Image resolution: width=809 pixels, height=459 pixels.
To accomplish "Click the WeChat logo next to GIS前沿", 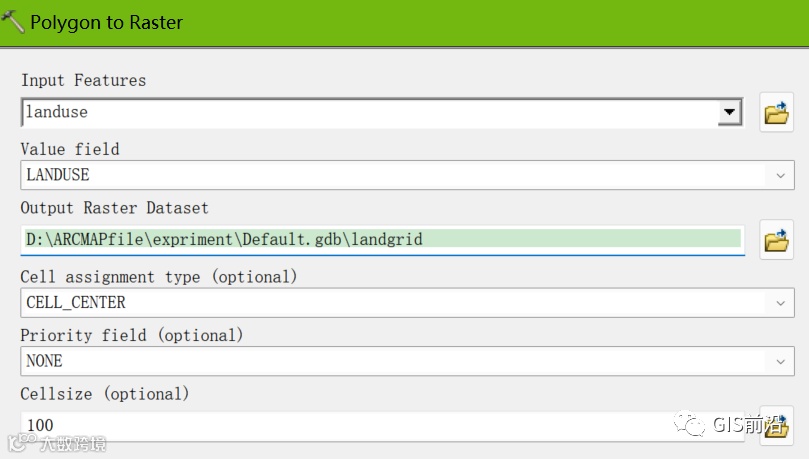I will 691,424.
